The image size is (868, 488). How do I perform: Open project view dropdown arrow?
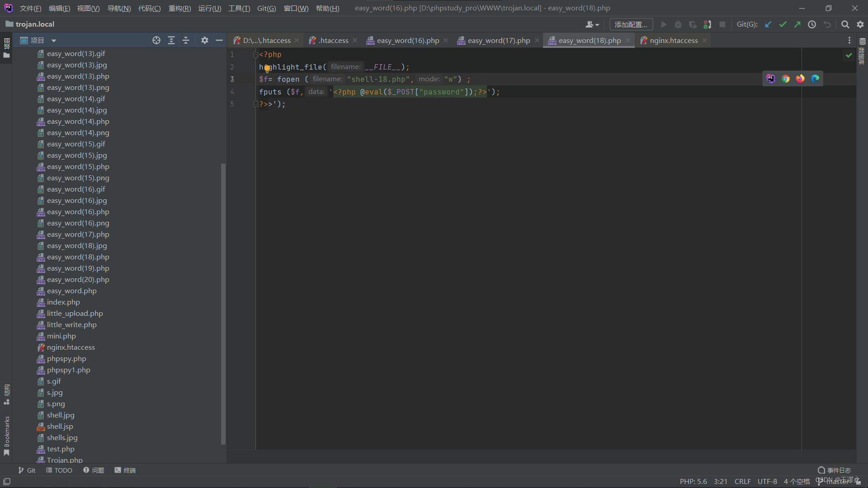point(54,41)
